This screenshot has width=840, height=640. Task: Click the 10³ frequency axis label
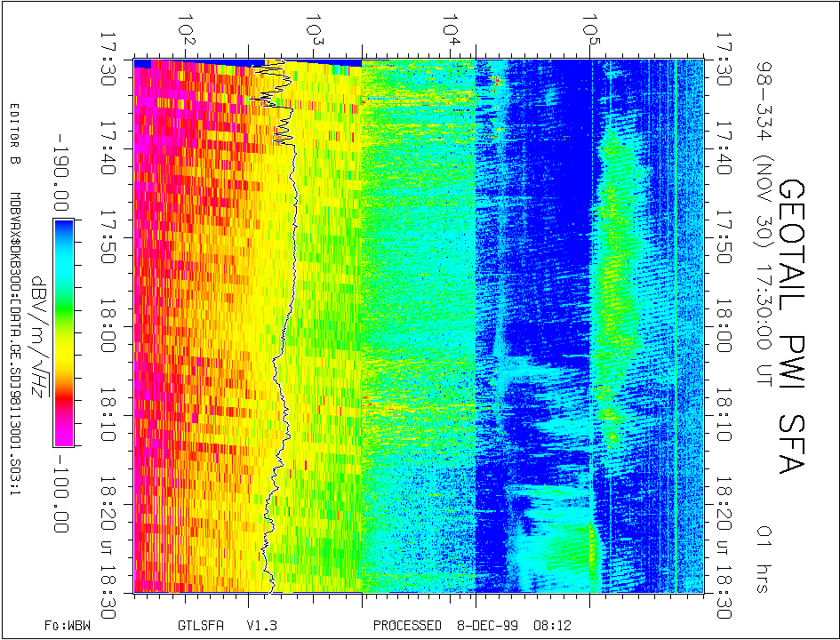(315, 28)
